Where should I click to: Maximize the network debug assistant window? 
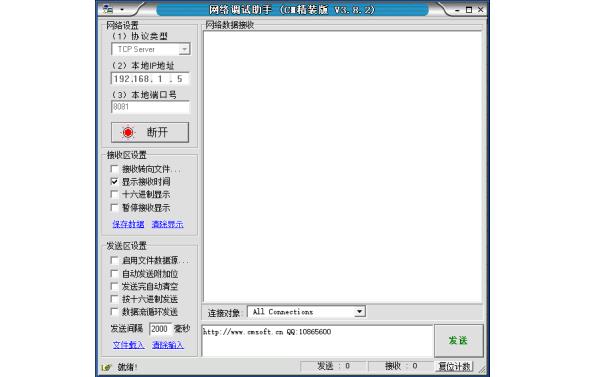pyautogui.click(x=469, y=10)
